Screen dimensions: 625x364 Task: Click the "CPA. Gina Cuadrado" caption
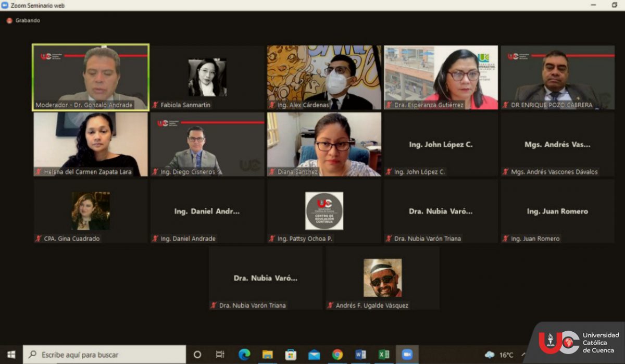72,239
